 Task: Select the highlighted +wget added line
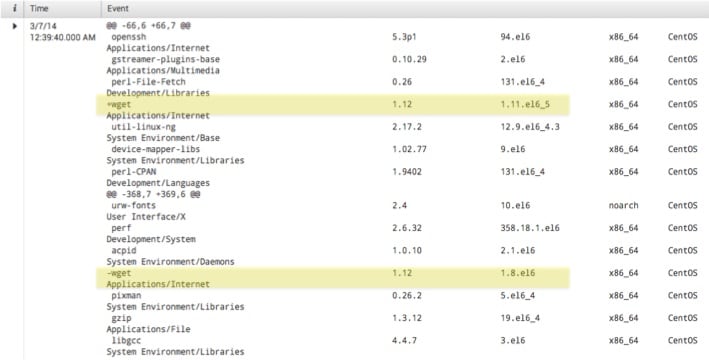pyautogui.click(x=333, y=104)
